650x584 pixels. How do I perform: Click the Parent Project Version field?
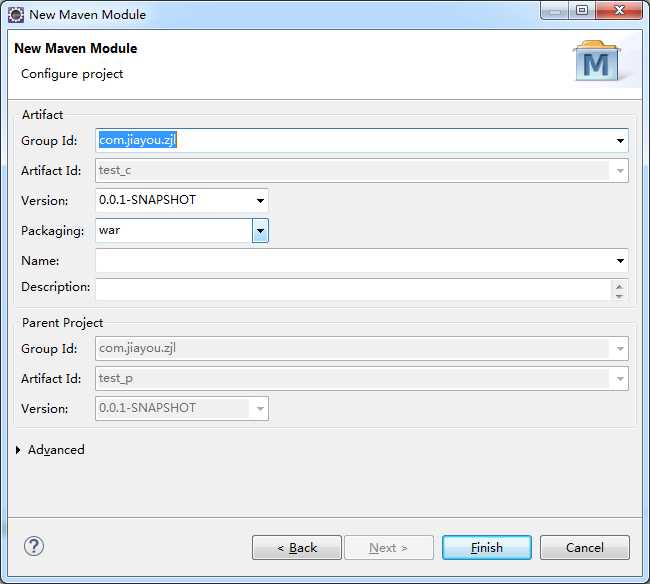tap(182, 408)
